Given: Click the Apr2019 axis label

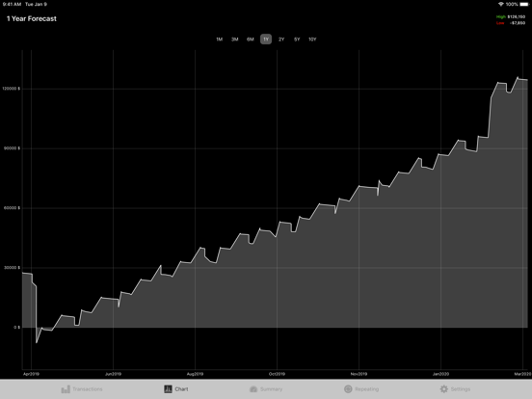Looking at the screenshot, I should [31, 374].
